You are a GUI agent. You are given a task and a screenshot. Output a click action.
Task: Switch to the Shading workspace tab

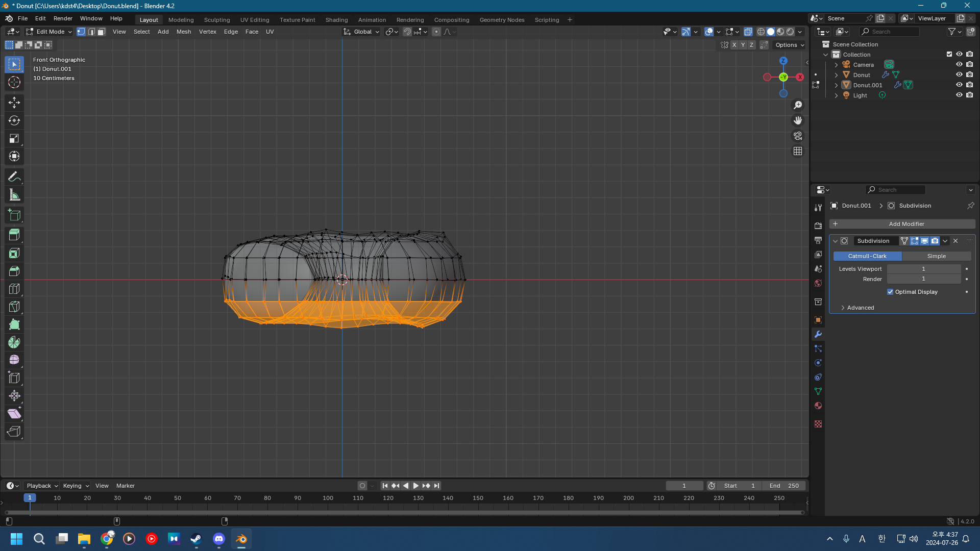click(x=336, y=20)
